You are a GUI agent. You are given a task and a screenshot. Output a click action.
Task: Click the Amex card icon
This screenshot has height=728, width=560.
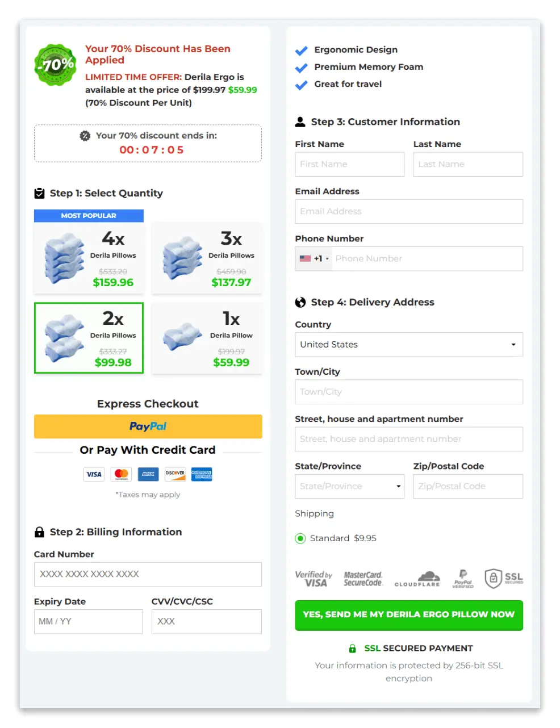click(148, 474)
